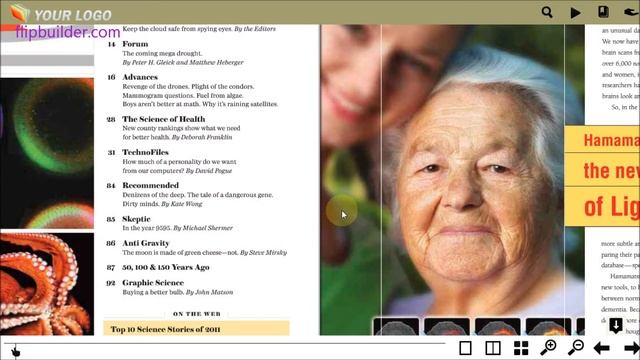The height and width of the screenshot is (360, 640).
Task: Zoom in with the plus magnifier
Action: [x=548, y=347]
